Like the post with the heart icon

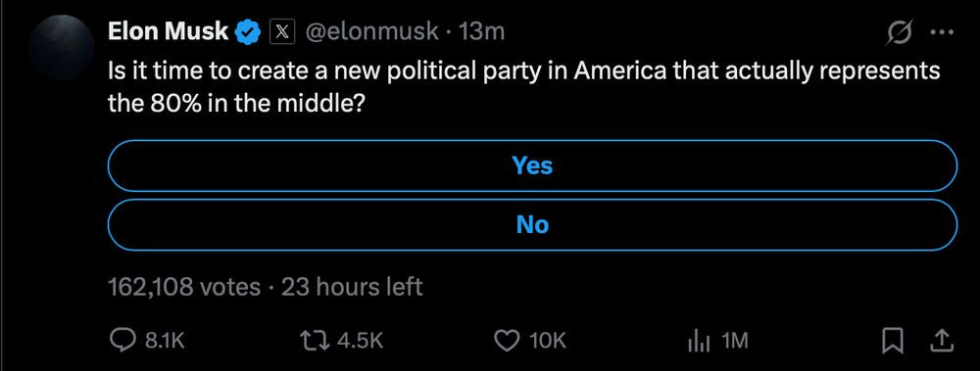coord(507,341)
